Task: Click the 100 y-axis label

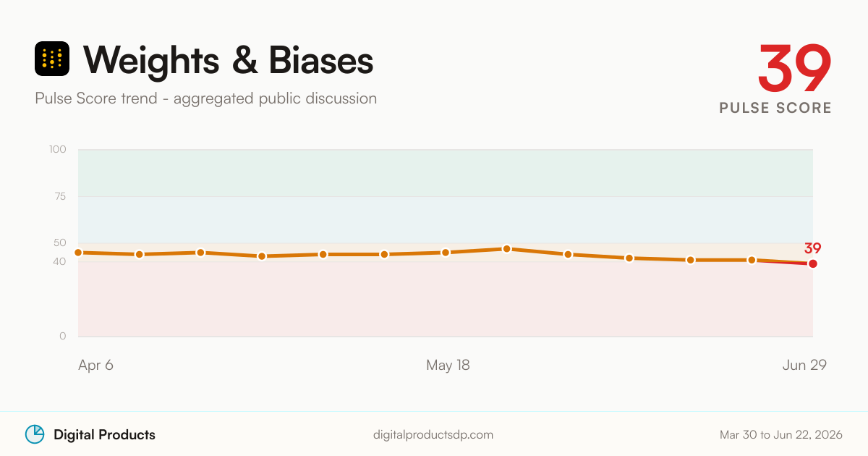Action: coord(58,150)
